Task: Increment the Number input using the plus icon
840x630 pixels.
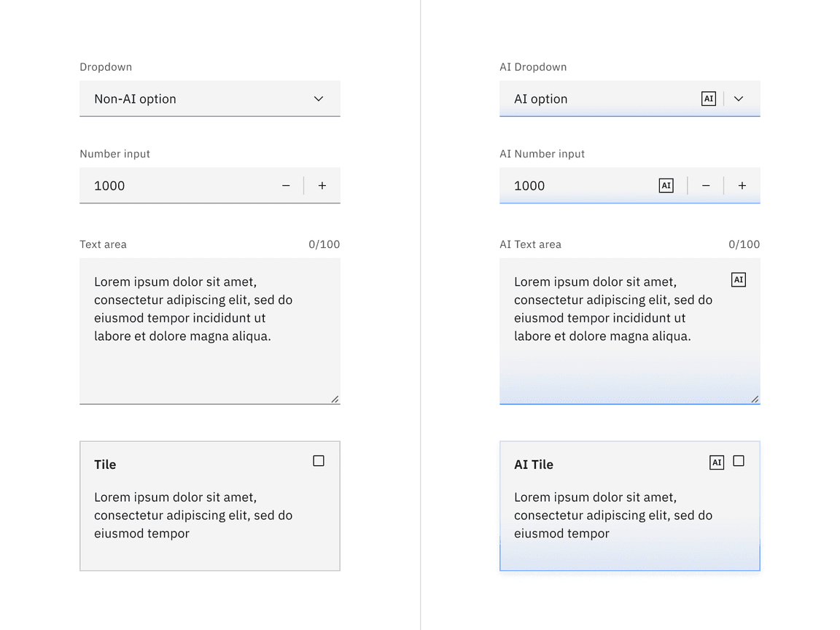Action: [x=322, y=185]
